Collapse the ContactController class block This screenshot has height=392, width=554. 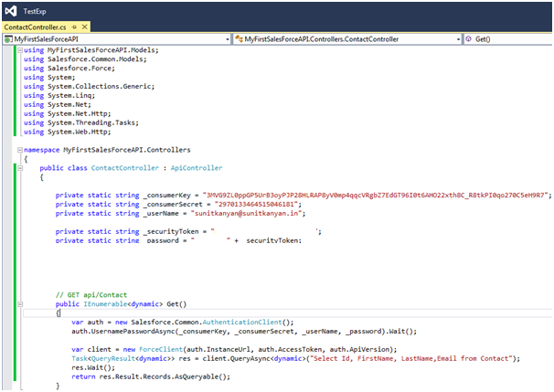(x=20, y=168)
